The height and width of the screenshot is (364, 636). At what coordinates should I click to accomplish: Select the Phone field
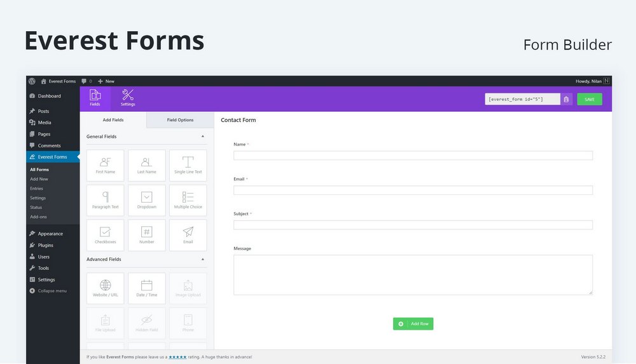[x=188, y=323]
